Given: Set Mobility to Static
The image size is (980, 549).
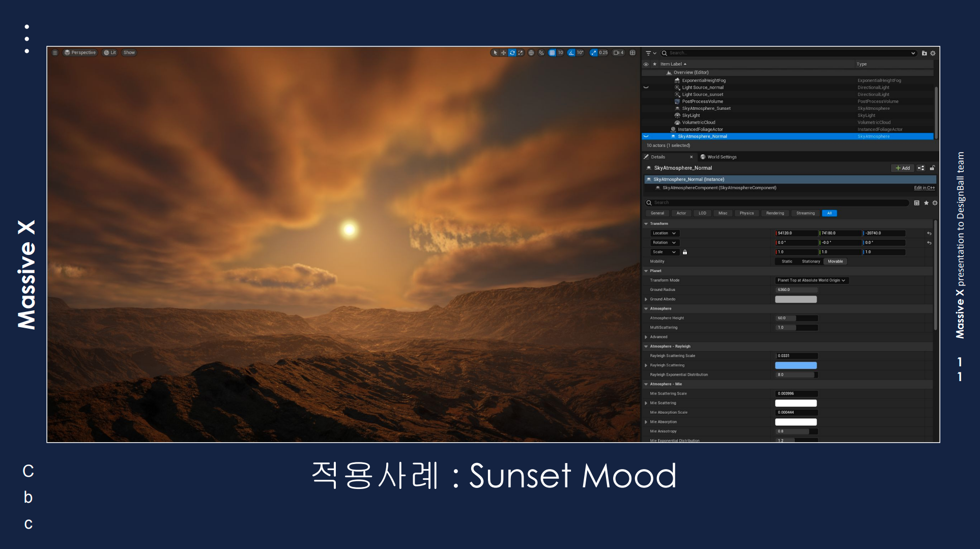Looking at the screenshot, I should pyautogui.click(x=787, y=262).
